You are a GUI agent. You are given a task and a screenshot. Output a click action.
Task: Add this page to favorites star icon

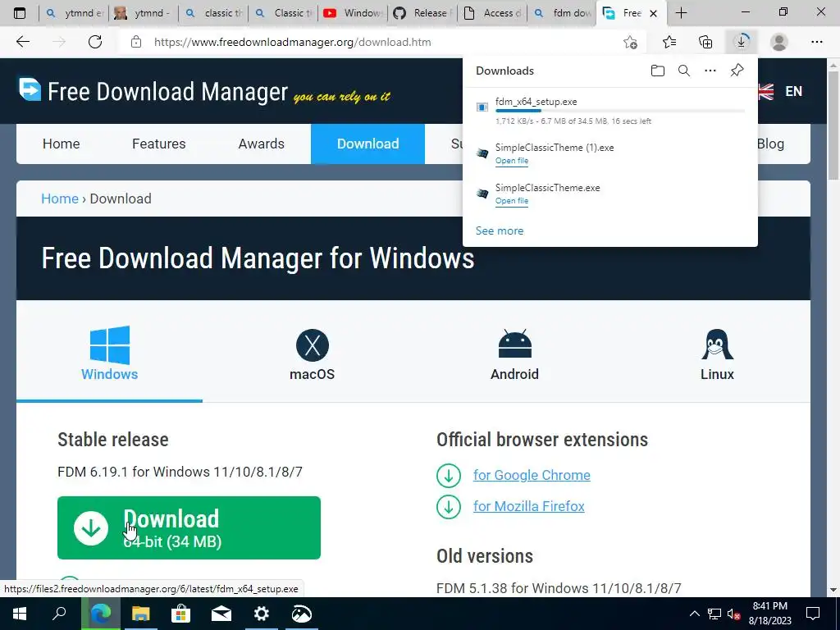tap(631, 42)
